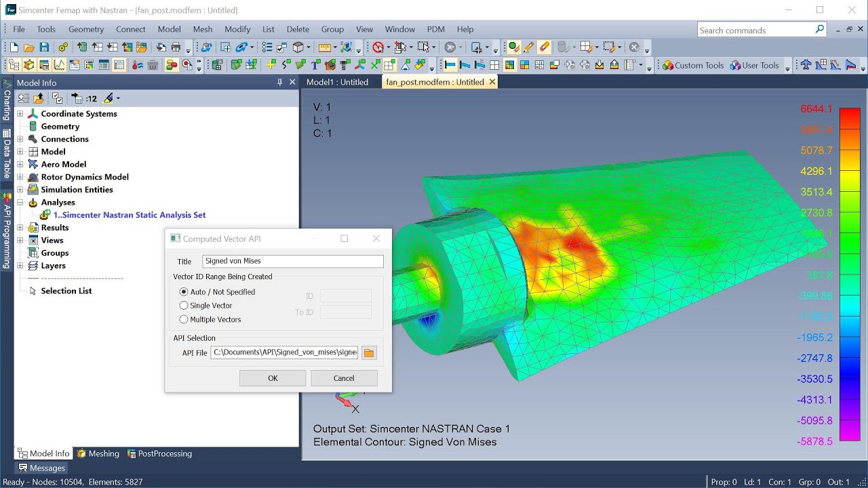Screen dimensions: 868x488
Task: Browse for API file with folder icon
Action: tap(369, 352)
